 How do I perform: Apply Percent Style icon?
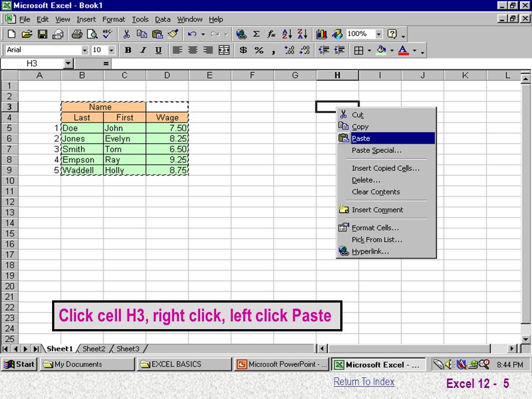[x=259, y=50]
